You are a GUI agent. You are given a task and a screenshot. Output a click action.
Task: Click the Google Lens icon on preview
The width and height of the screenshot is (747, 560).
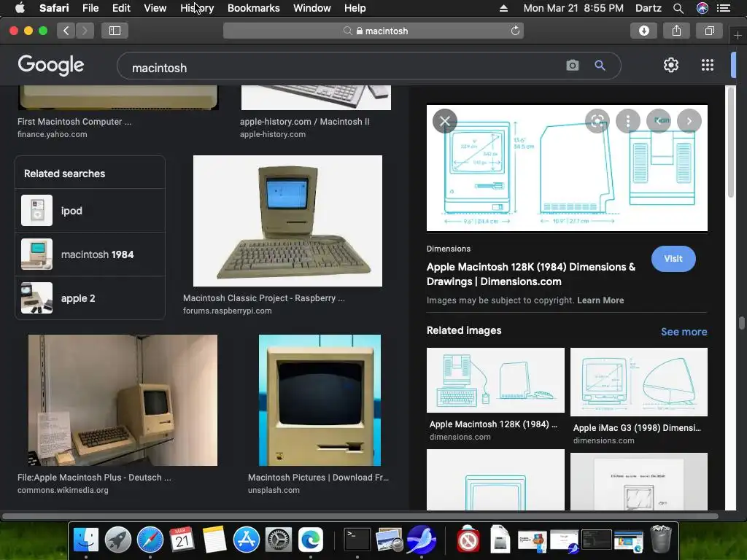click(x=597, y=121)
